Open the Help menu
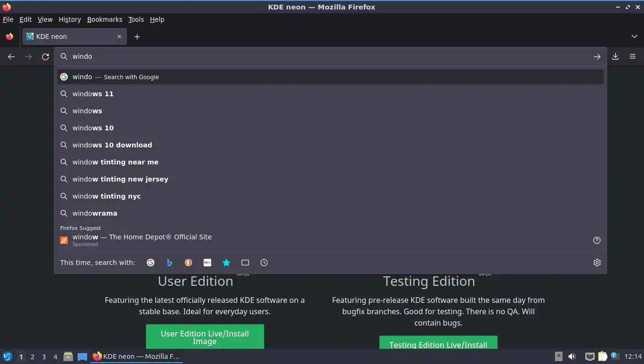Viewport: 644px width, 364px height. [x=157, y=19]
